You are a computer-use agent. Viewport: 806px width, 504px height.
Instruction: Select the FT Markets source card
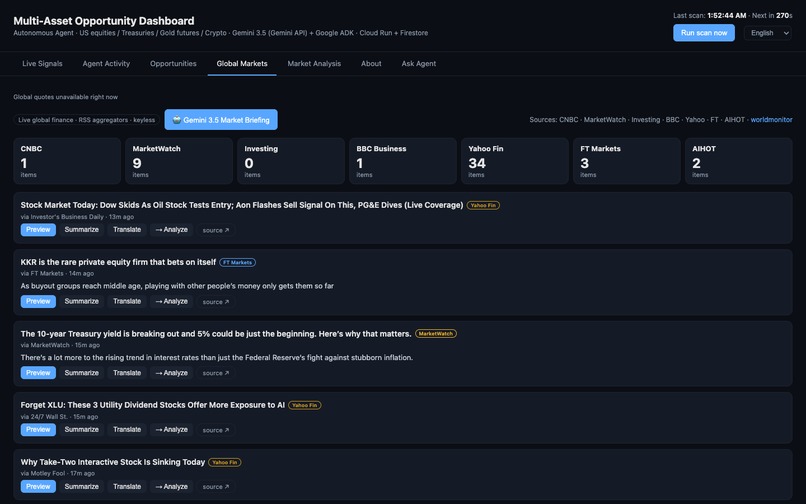pyautogui.click(x=627, y=161)
